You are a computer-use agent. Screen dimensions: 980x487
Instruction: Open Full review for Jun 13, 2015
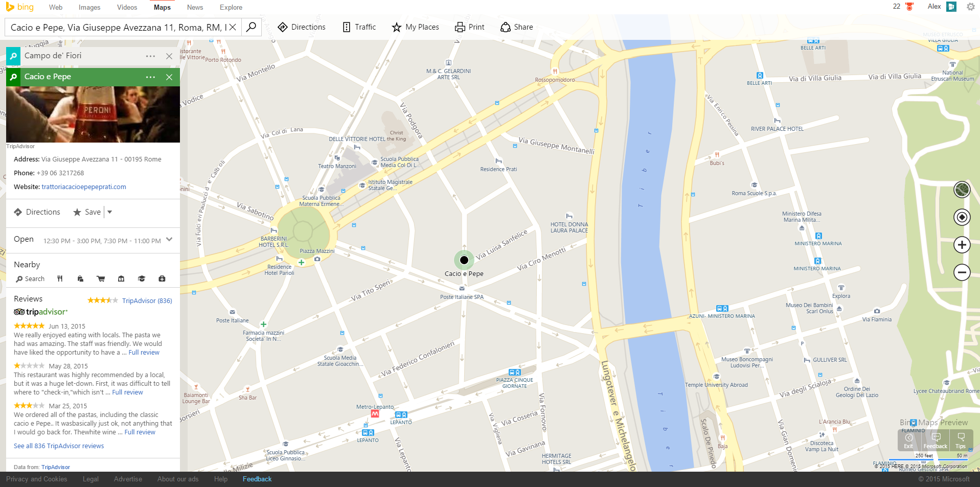pos(144,353)
